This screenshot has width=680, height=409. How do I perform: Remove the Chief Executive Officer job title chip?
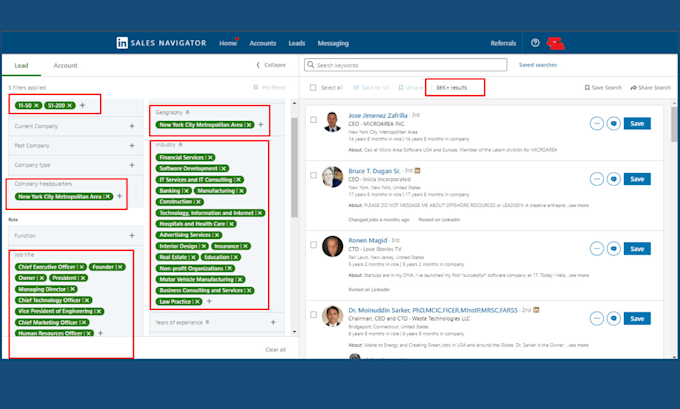tap(82, 267)
